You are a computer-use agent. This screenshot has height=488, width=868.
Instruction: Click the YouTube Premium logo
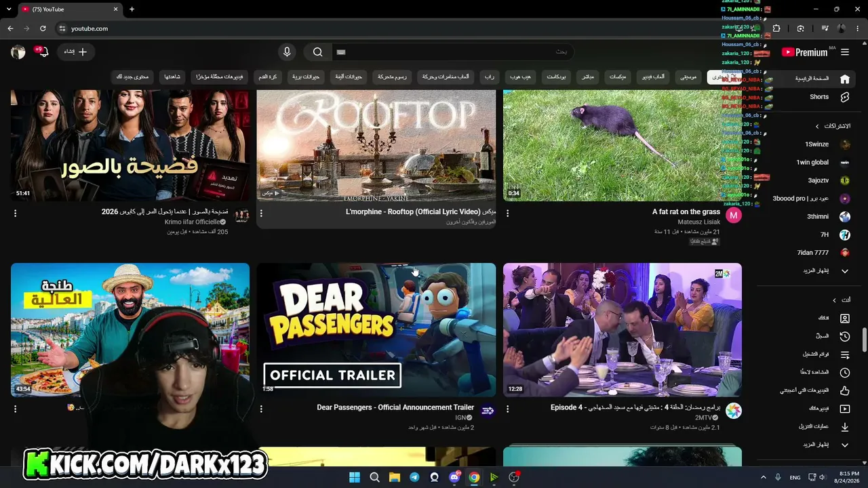click(x=804, y=52)
